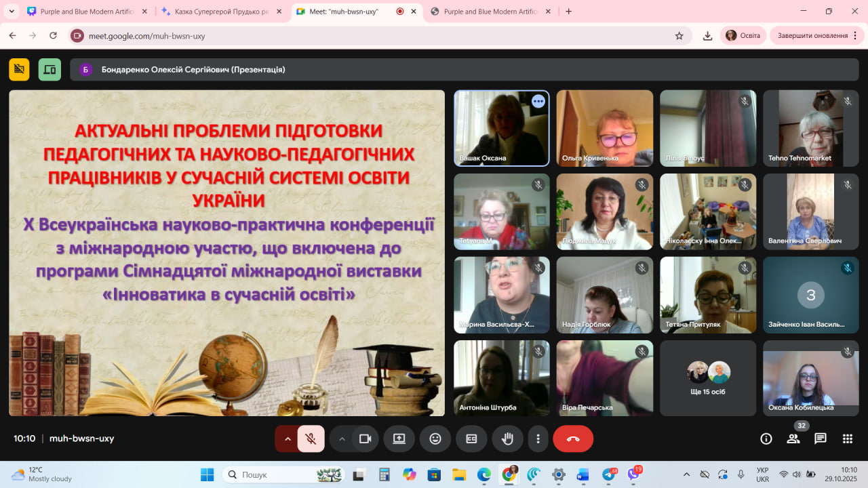Click the Завершити оновлення button
Screen dimensions: 868x488
click(x=812, y=36)
